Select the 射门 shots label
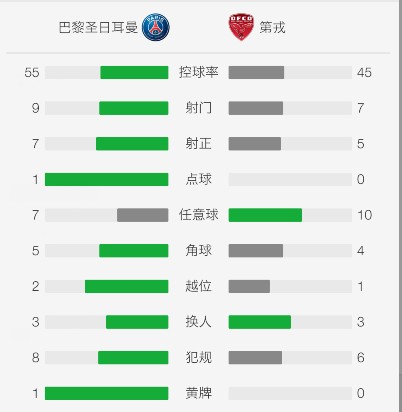 [x=198, y=108]
